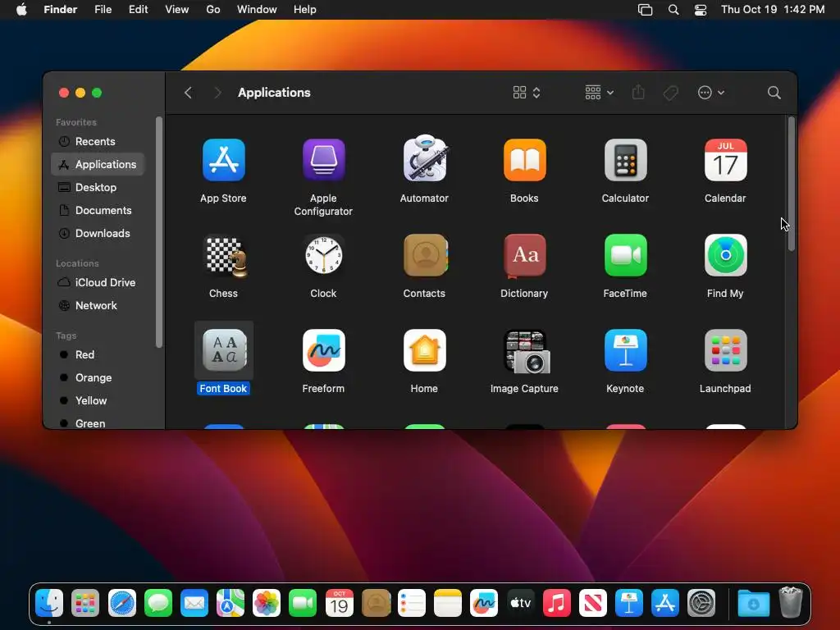This screenshot has width=840, height=630.
Task: Select Applications in the sidebar
Action: click(98, 164)
